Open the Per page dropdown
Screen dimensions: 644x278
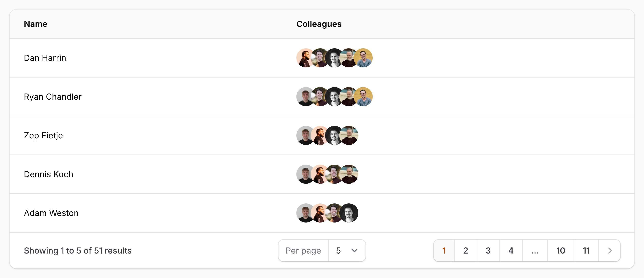click(x=347, y=251)
